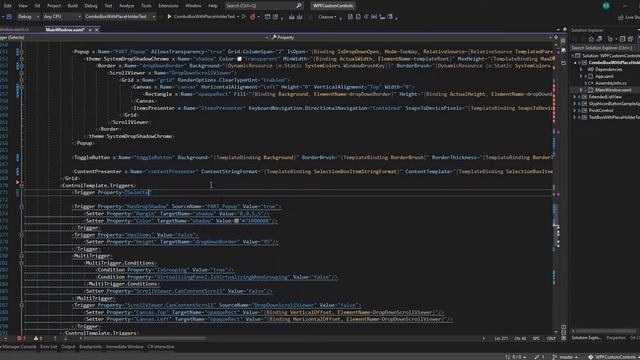Open the Project menu
Screen dimensions: 640x360
(53, 6)
